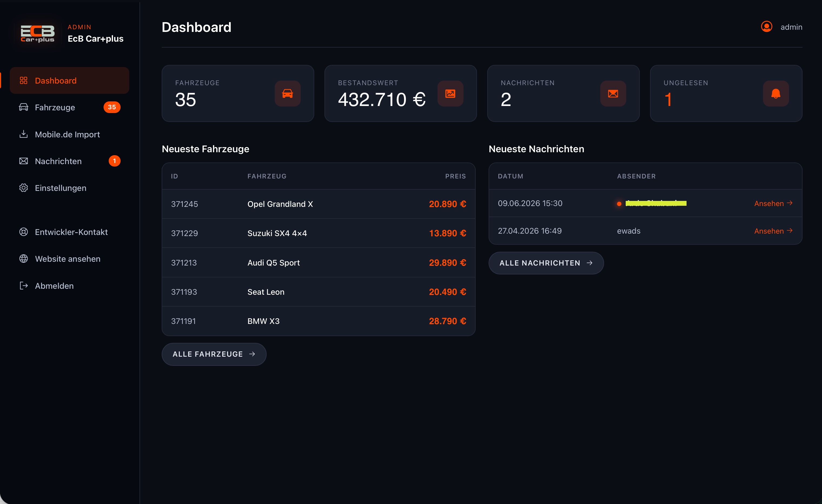
Task: Click vehicle ID 371213
Action: coord(184,263)
